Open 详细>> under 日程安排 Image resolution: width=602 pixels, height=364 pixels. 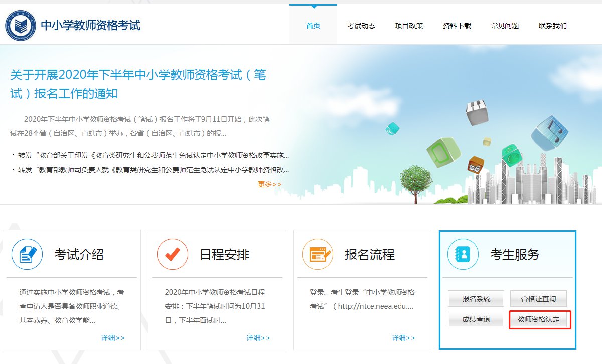coord(258,338)
